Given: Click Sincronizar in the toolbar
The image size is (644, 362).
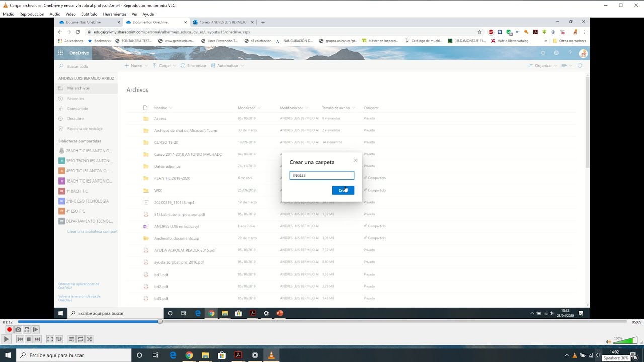Looking at the screenshot, I should pos(193,66).
